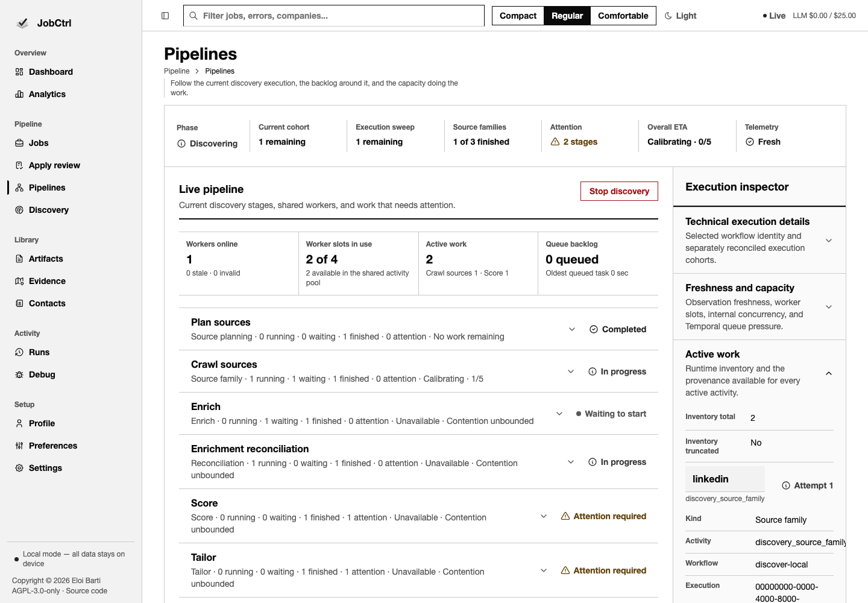Open the Source code link
The image size is (868, 603).
tap(87, 591)
